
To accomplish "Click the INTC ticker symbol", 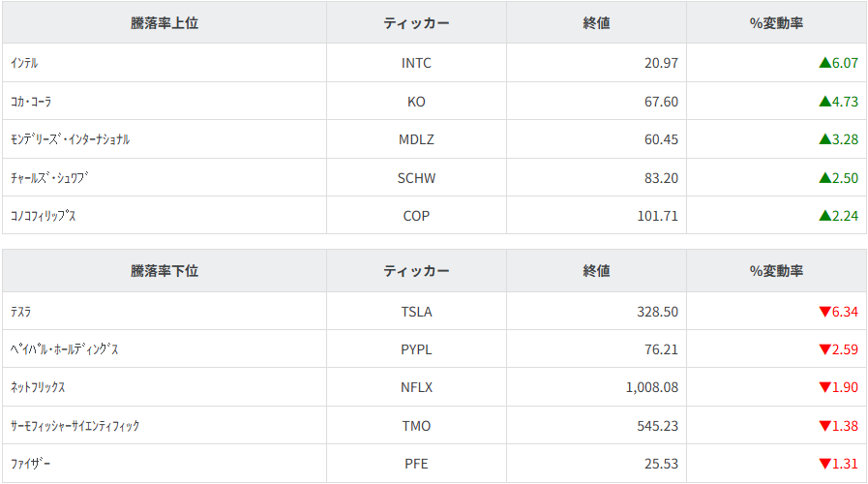I will point(416,63).
